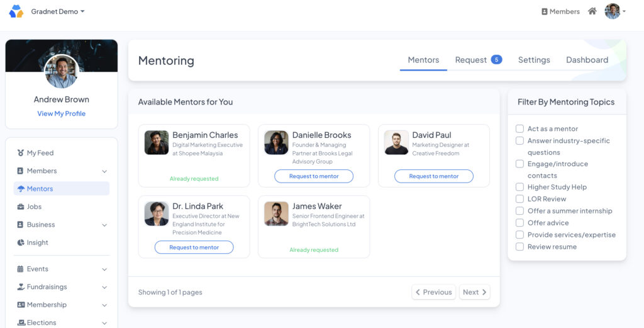Open Benjamin Charles mentor name
The image size is (644, 328).
(x=205, y=135)
